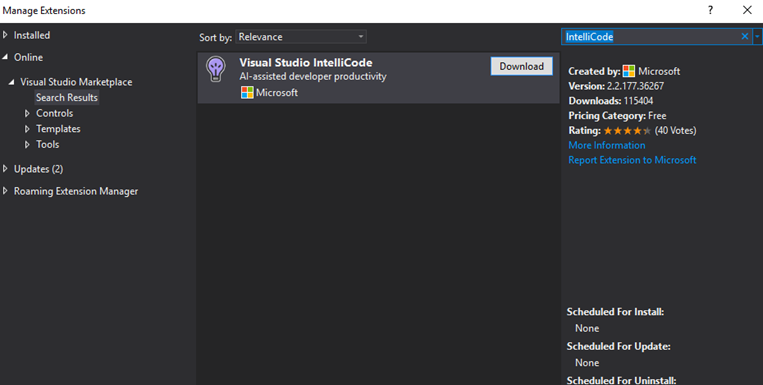Viewport: 763px width, 385px height.
Task: Click the Microsoft logo under the extension name
Action: coord(247,92)
